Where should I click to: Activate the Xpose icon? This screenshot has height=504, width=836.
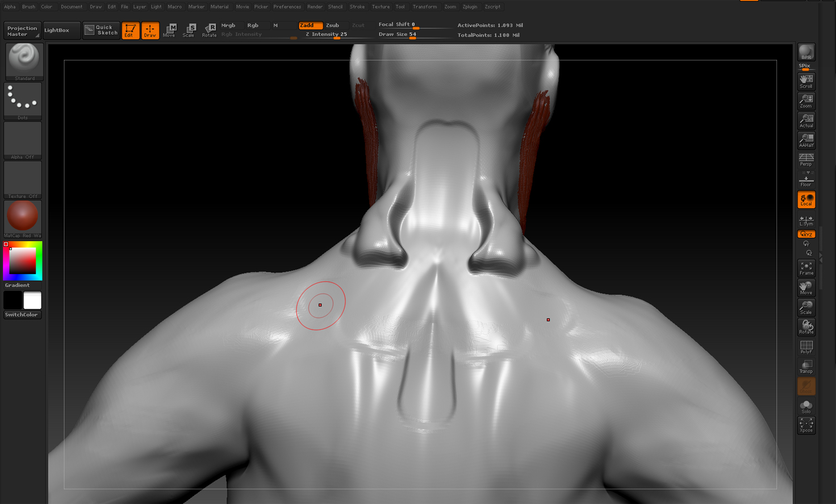[x=806, y=425]
